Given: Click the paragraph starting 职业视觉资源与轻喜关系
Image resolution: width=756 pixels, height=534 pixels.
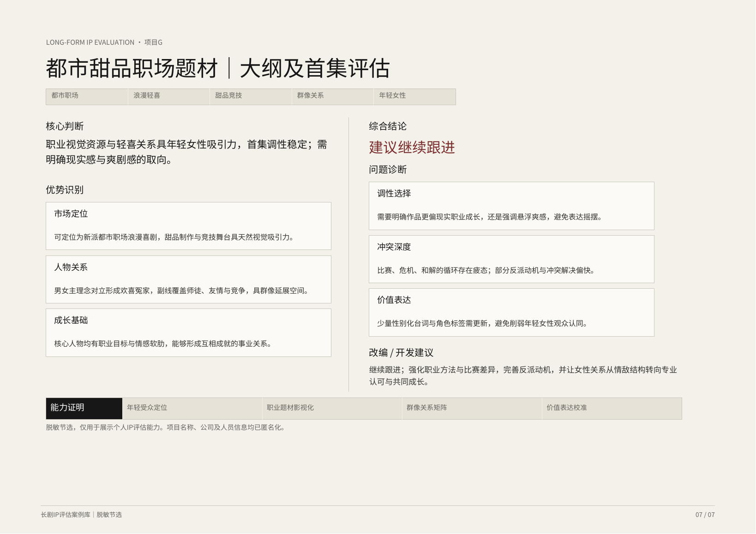Looking at the screenshot, I should tap(186, 152).
